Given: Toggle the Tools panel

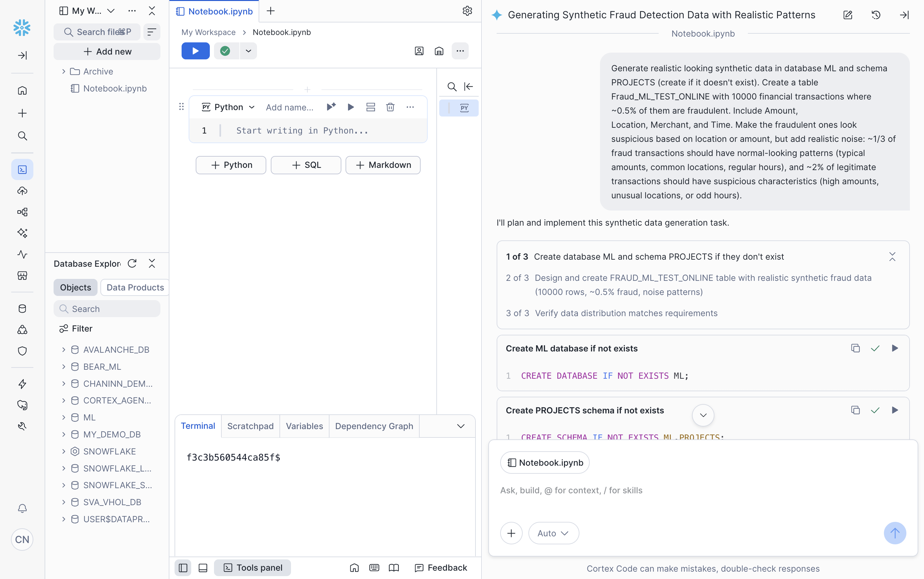Looking at the screenshot, I should tap(252, 567).
